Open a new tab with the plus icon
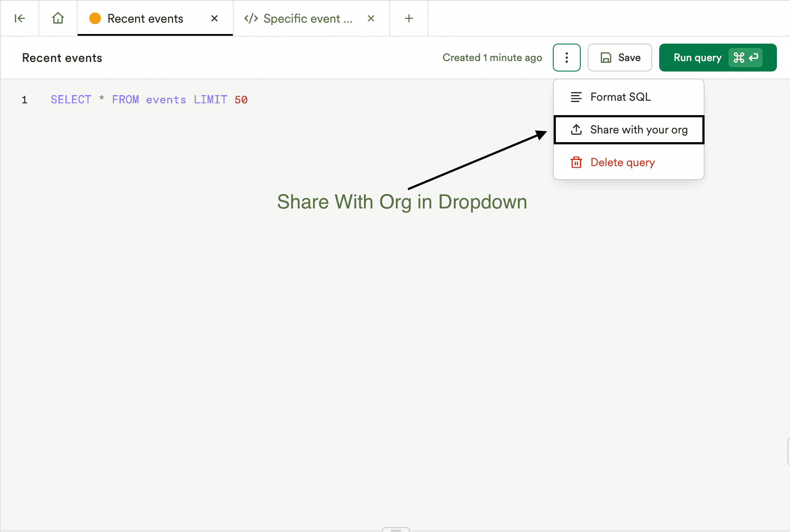 pos(409,18)
